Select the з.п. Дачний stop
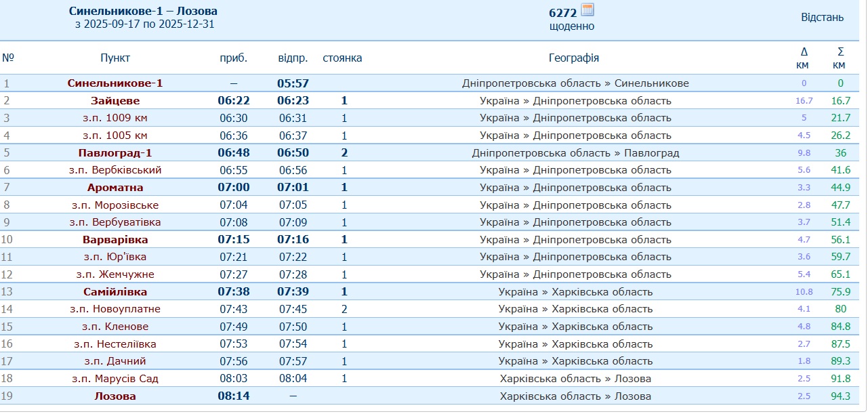The width and height of the screenshot is (868, 414). coord(115,361)
